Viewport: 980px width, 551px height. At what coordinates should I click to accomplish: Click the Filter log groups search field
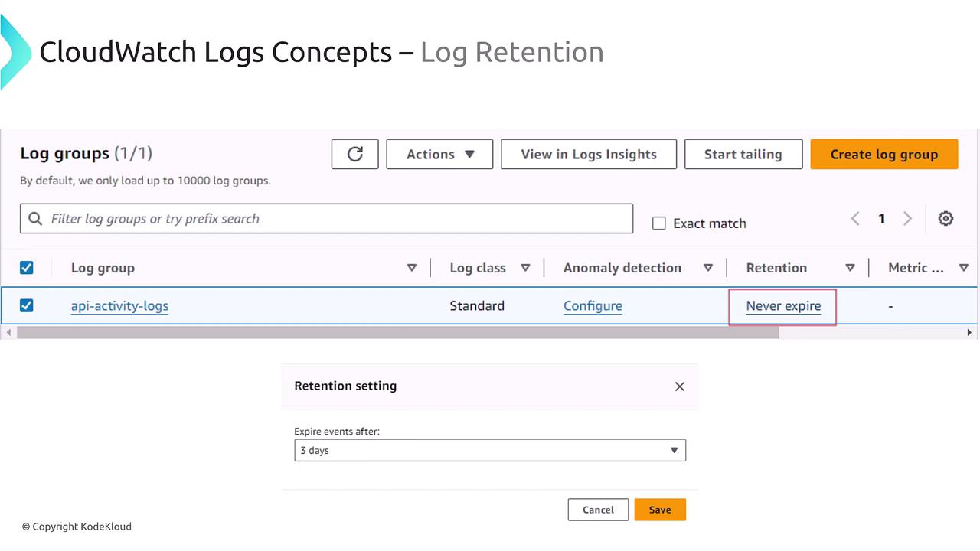point(337,219)
